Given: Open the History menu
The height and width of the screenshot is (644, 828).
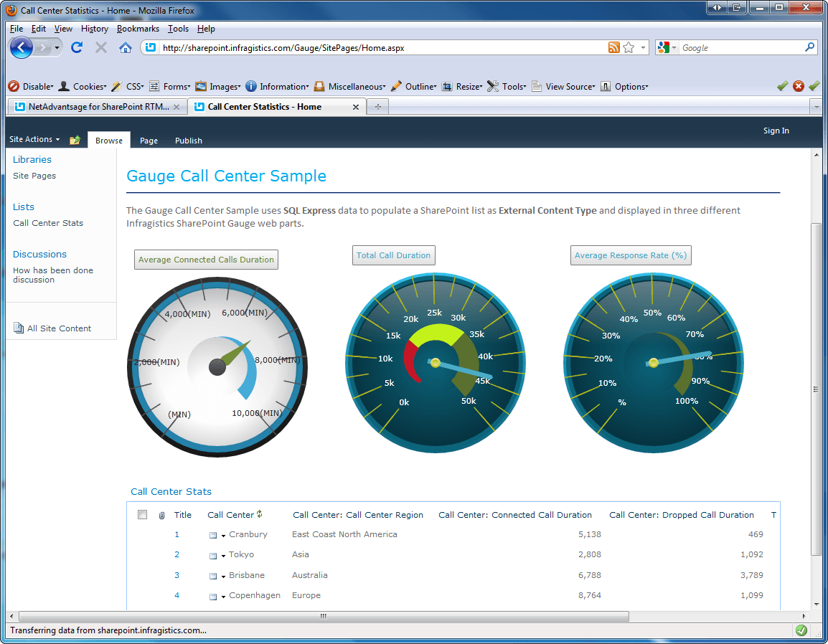Looking at the screenshot, I should [x=95, y=29].
